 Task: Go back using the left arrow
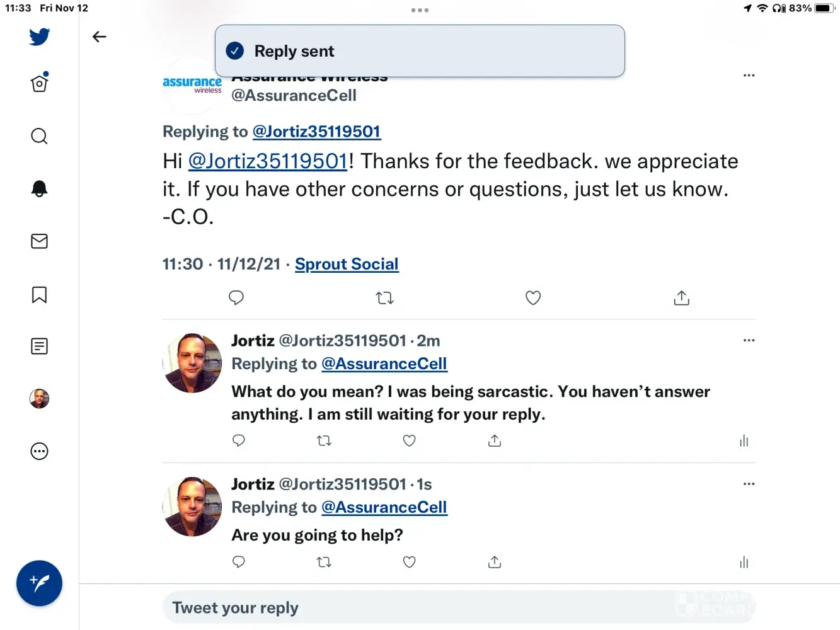pyautogui.click(x=100, y=37)
